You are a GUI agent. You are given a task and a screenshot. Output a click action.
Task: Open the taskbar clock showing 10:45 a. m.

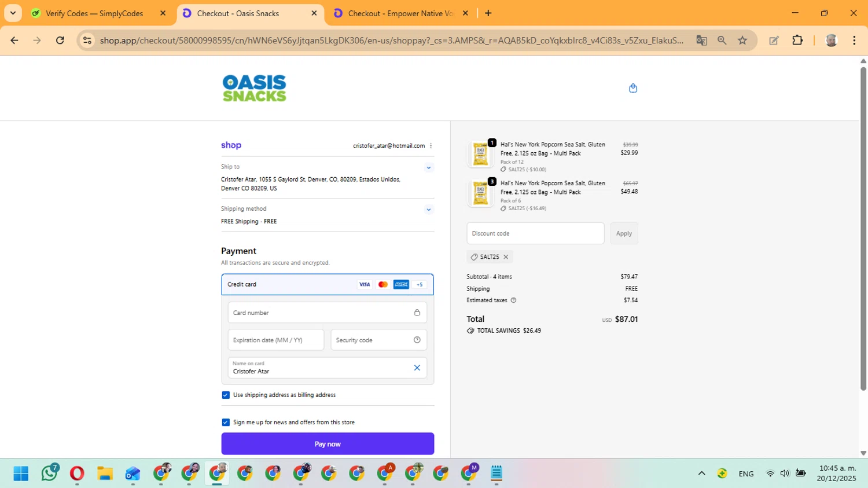point(837,474)
